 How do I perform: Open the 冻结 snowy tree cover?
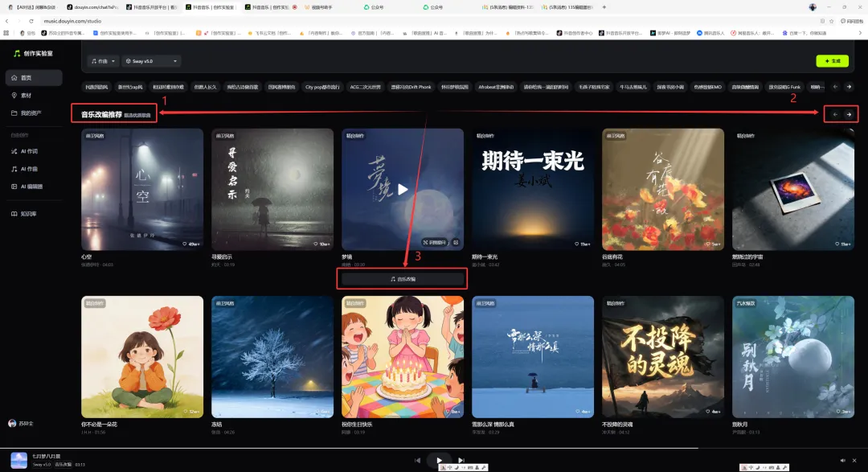click(272, 357)
